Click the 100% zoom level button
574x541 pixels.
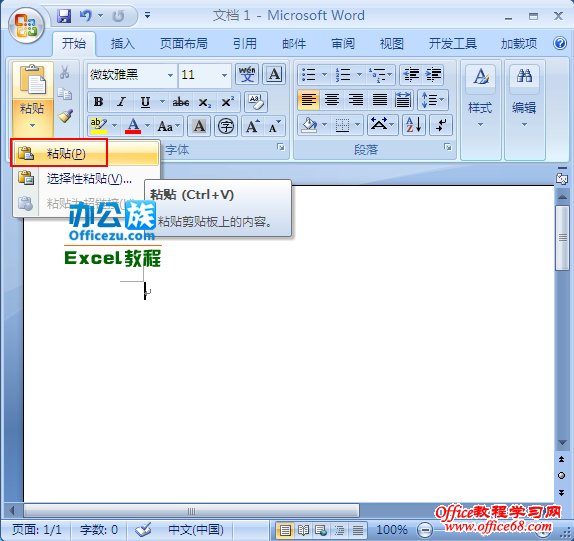pyautogui.click(x=392, y=530)
